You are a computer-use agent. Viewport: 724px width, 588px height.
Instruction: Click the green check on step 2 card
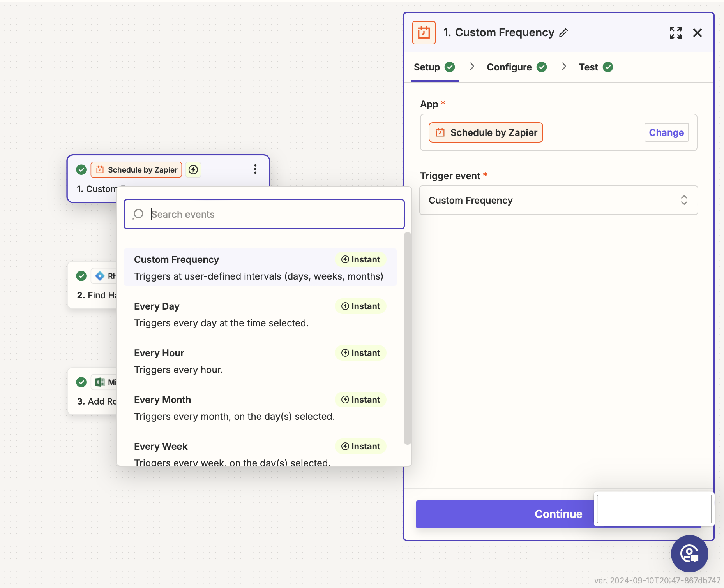81,276
